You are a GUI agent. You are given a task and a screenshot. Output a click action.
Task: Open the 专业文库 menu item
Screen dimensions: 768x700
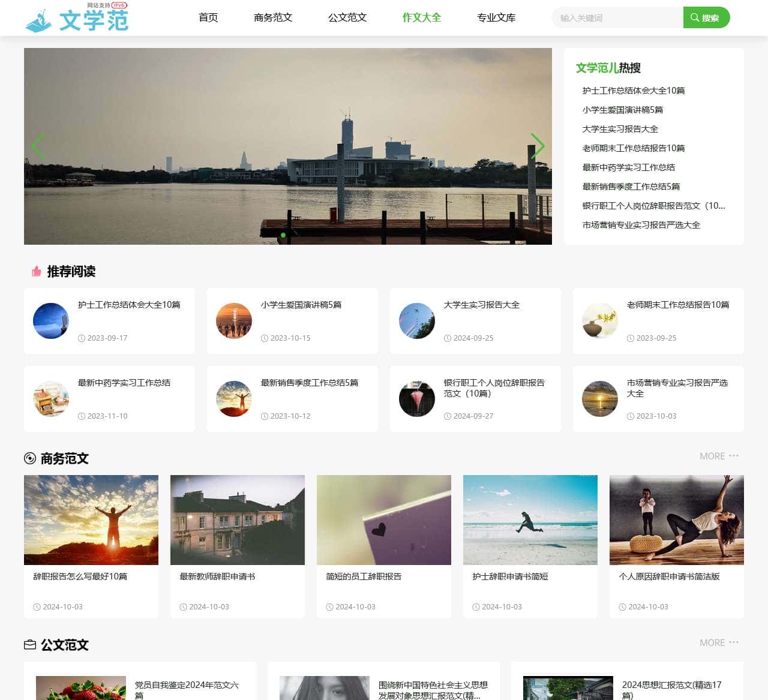click(x=496, y=17)
